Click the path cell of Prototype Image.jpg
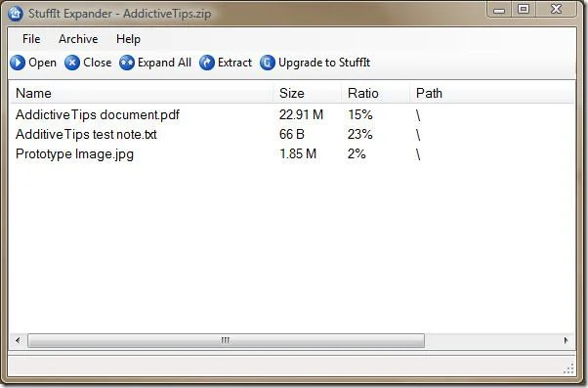This screenshot has width=588, height=388. [418, 154]
